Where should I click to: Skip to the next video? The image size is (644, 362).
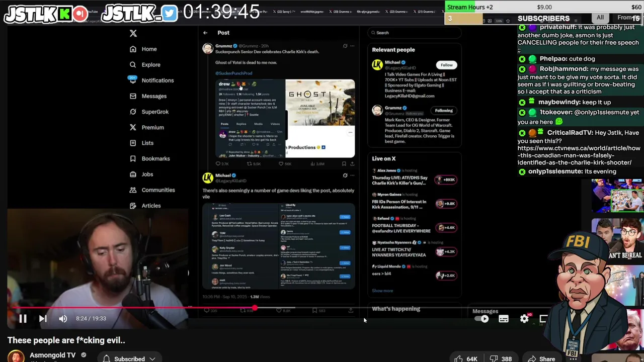[x=43, y=318]
